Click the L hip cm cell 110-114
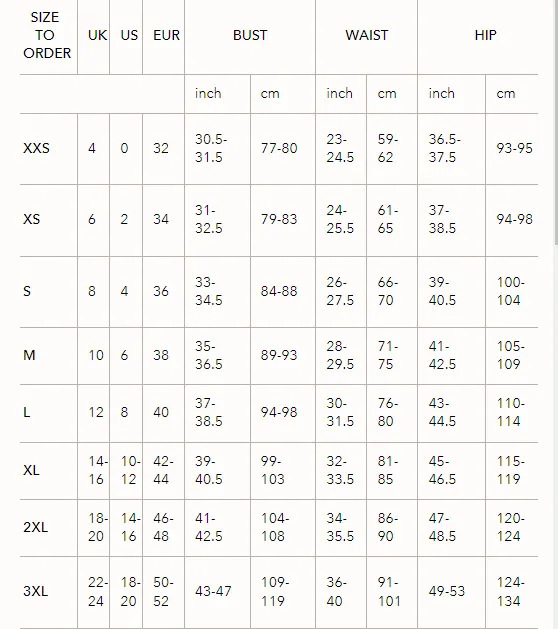 click(510, 412)
